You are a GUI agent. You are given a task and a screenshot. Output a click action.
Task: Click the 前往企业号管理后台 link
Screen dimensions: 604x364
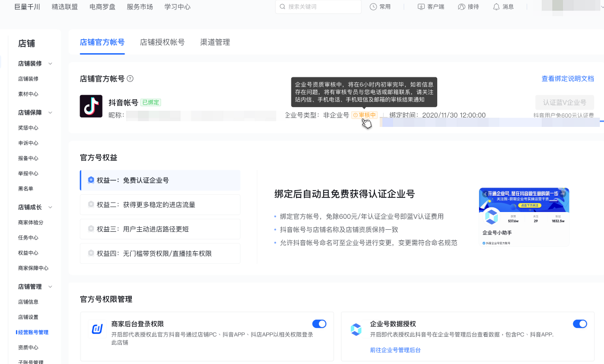395,350
